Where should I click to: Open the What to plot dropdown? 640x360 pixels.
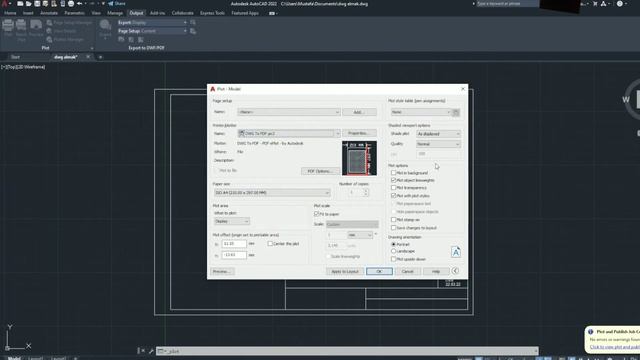[x=231, y=221]
